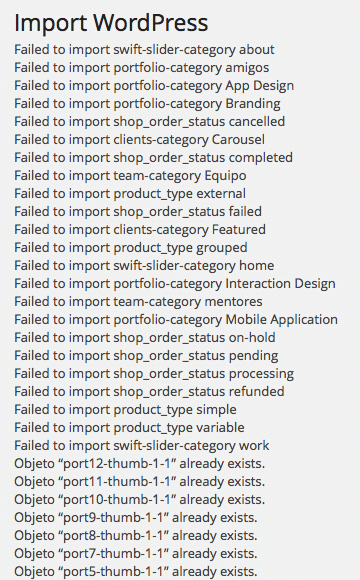This screenshot has width=360, height=580.
Task: Select the swift-slider-category about failure line
Action: [x=144, y=50]
